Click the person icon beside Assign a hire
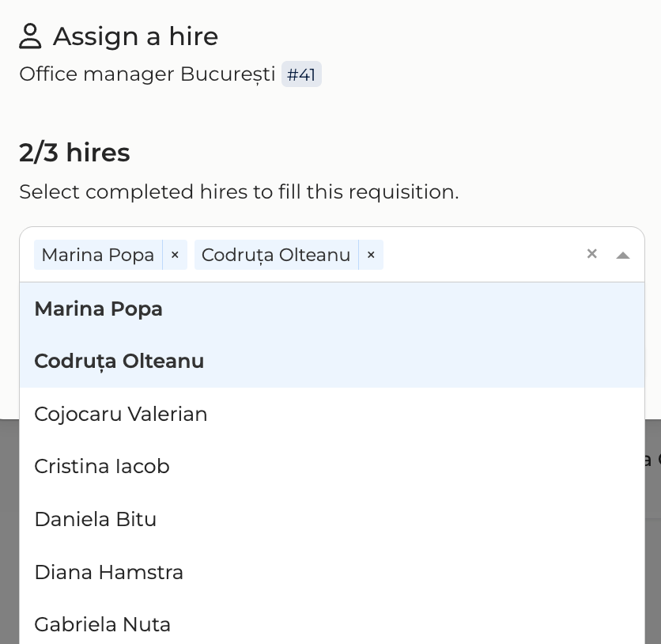This screenshot has width=661, height=644. coord(30,36)
